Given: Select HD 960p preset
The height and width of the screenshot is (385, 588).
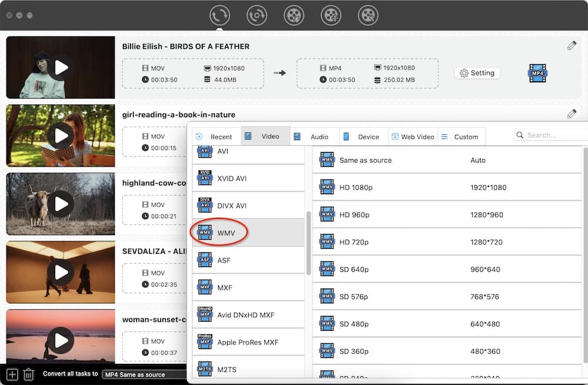Looking at the screenshot, I should (x=447, y=214).
